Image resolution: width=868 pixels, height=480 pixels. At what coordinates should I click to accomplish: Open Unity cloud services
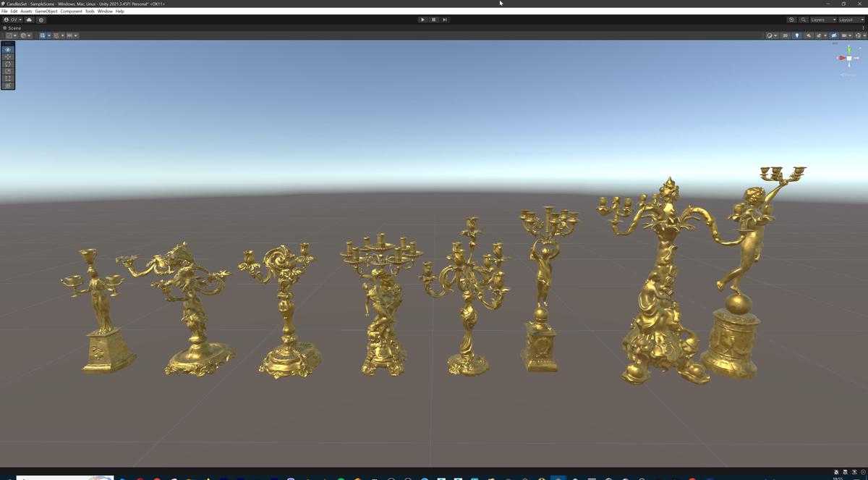tap(30, 20)
